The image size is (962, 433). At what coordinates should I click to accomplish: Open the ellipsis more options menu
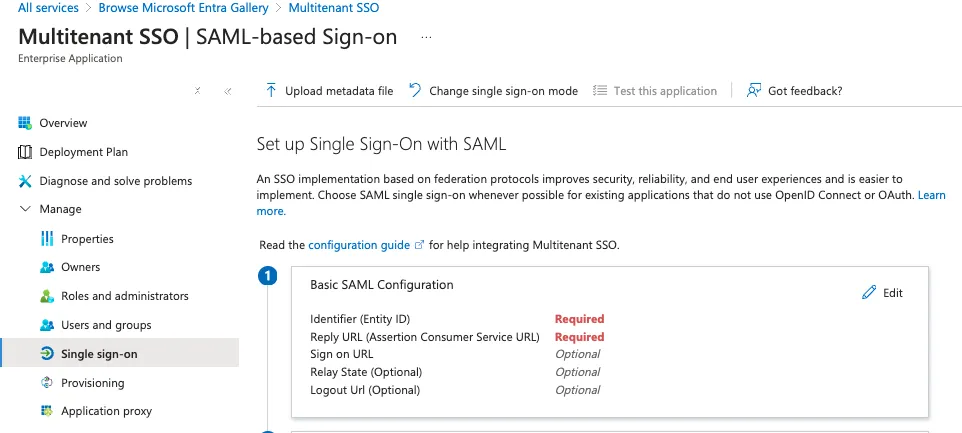coord(426,37)
